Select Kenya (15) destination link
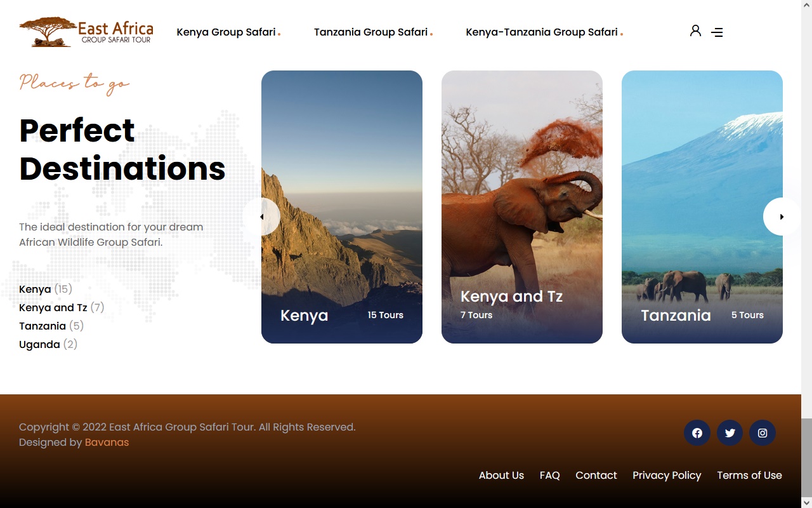This screenshot has height=508, width=812. (x=46, y=289)
